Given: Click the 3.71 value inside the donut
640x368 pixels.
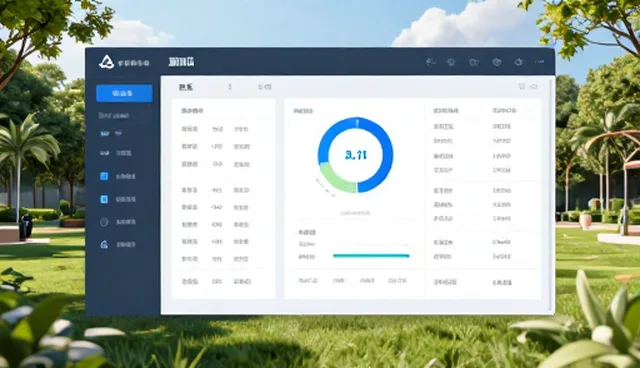Looking at the screenshot, I should click(x=356, y=155).
